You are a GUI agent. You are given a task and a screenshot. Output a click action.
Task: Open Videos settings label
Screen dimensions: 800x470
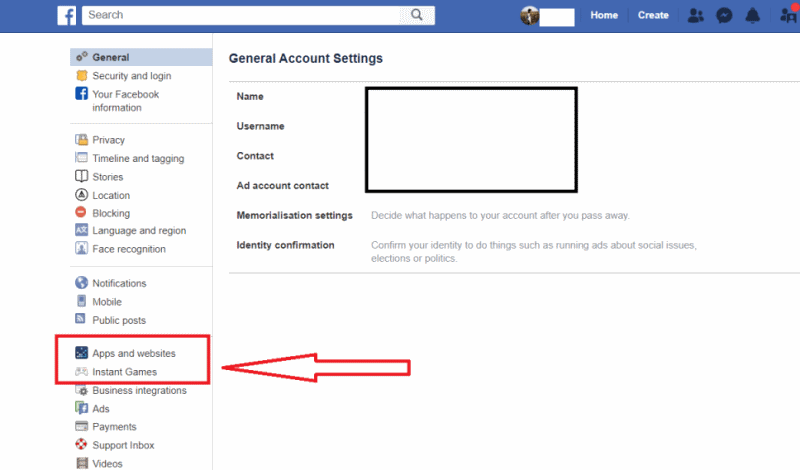[107, 463]
